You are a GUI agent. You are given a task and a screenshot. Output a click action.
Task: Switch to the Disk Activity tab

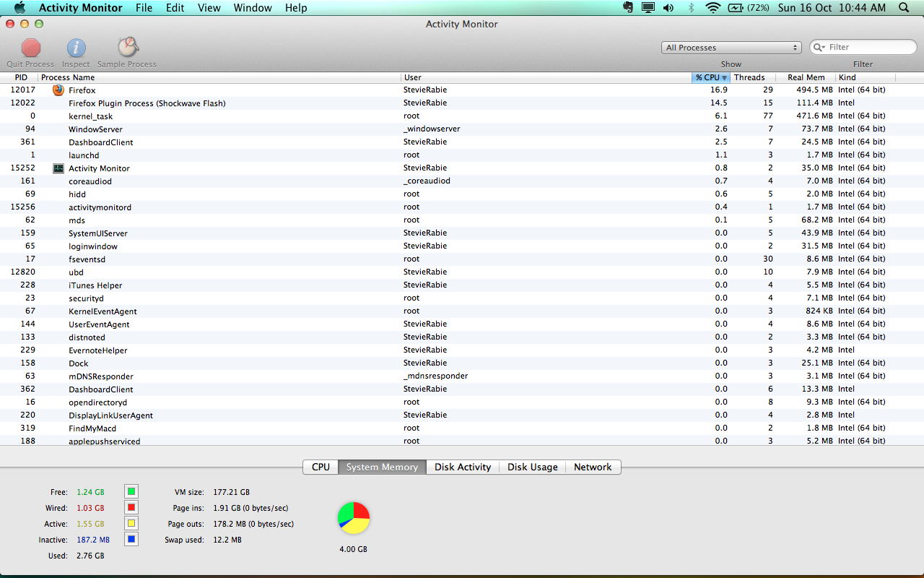tap(463, 467)
